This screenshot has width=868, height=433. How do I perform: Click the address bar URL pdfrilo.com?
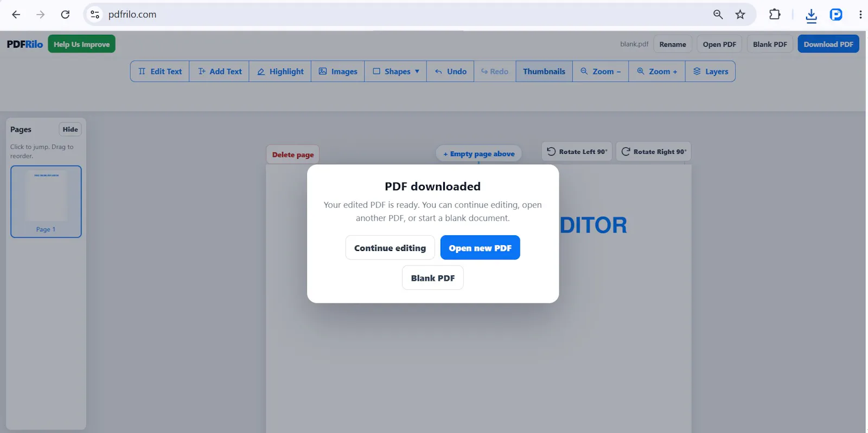[x=132, y=15]
